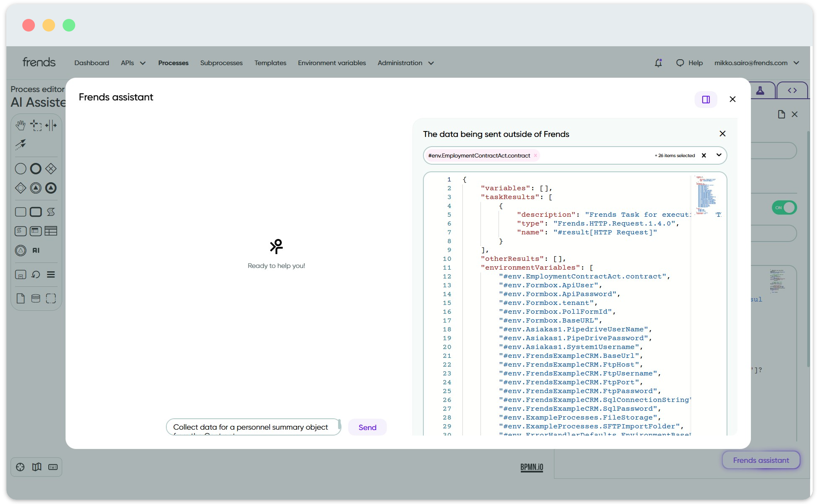This screenshot has width=819, height=504.
Task: Toggle the side panel layout icon
Action: coord(706,100)
